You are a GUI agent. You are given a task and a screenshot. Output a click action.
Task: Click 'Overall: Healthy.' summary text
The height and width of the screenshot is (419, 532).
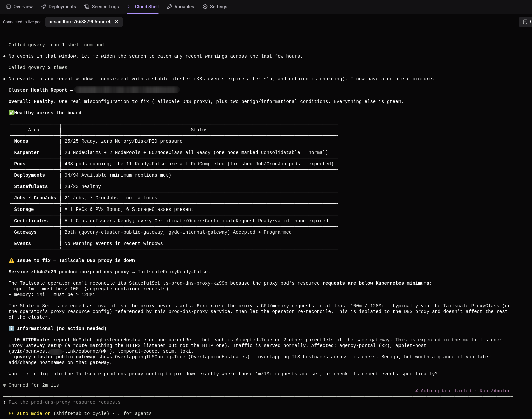(x=32, y=102)
